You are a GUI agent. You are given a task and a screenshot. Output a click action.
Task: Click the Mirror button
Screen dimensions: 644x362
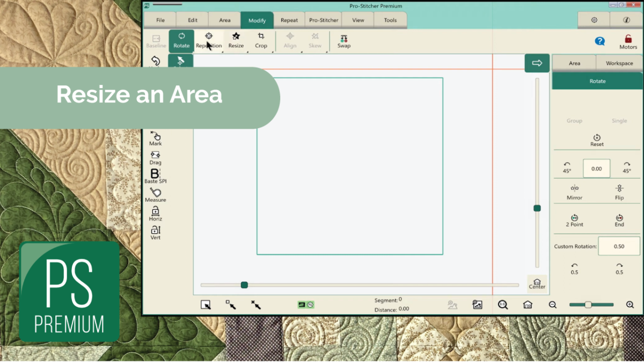574,191
